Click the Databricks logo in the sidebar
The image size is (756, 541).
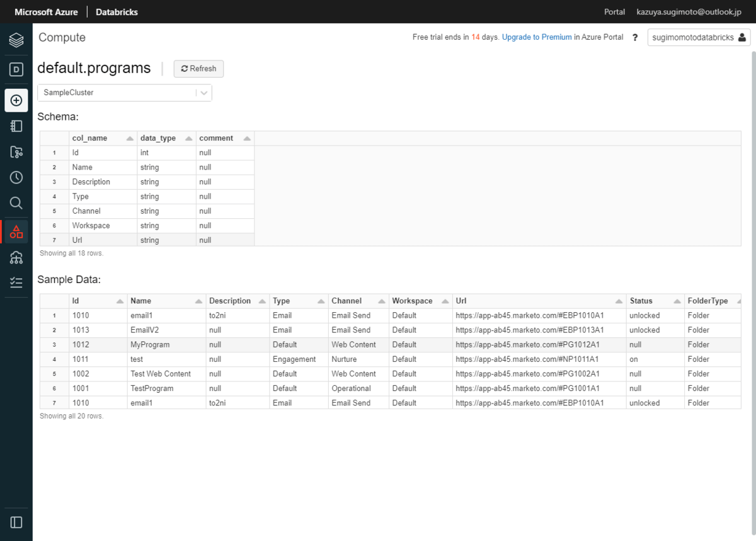[16, 40]
